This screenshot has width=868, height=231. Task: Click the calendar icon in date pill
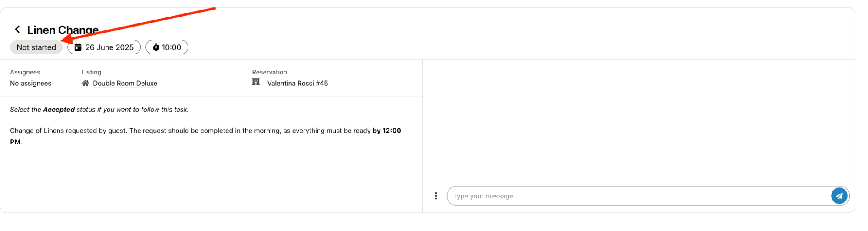point(78,47)
